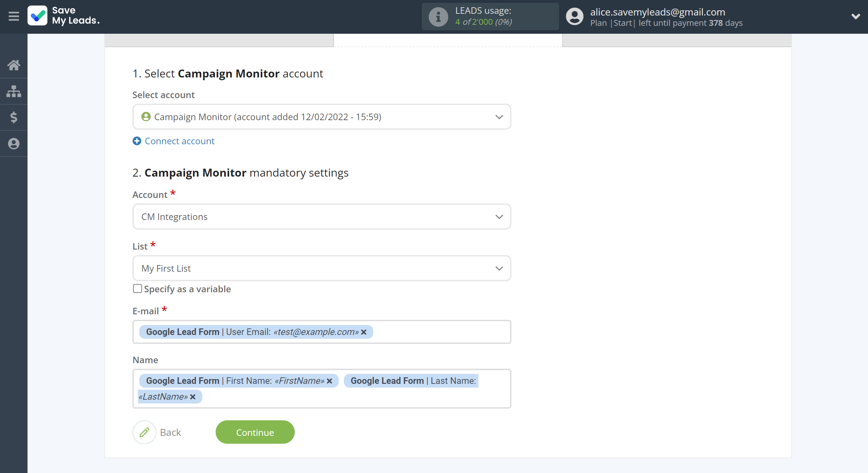Remove the User Email tag

(x=364, y=332)
